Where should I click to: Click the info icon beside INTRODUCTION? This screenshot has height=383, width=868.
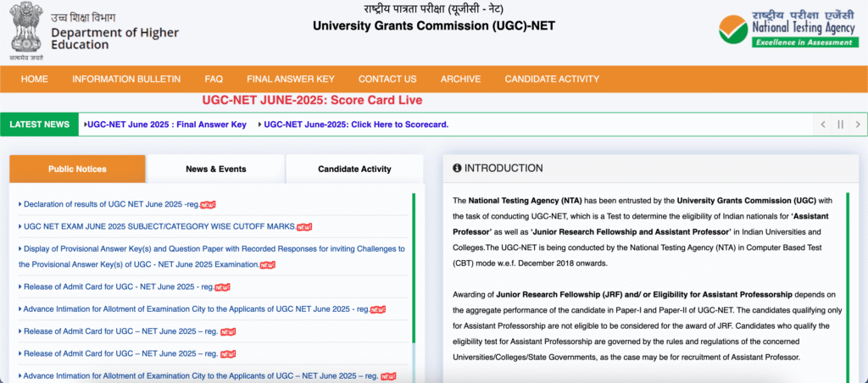tap(457, 169)
